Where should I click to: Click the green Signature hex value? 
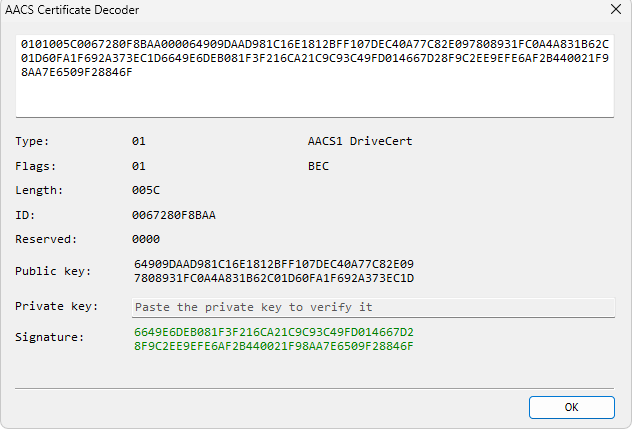point(273,339)
